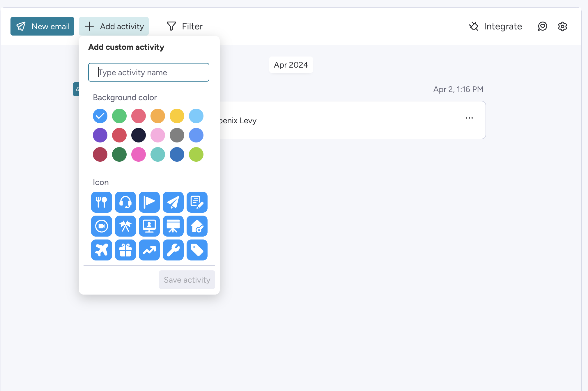This screenshot has height=391, width=588.
Task: Select the fork and spoon meal icon
Action: pos(101,202)
